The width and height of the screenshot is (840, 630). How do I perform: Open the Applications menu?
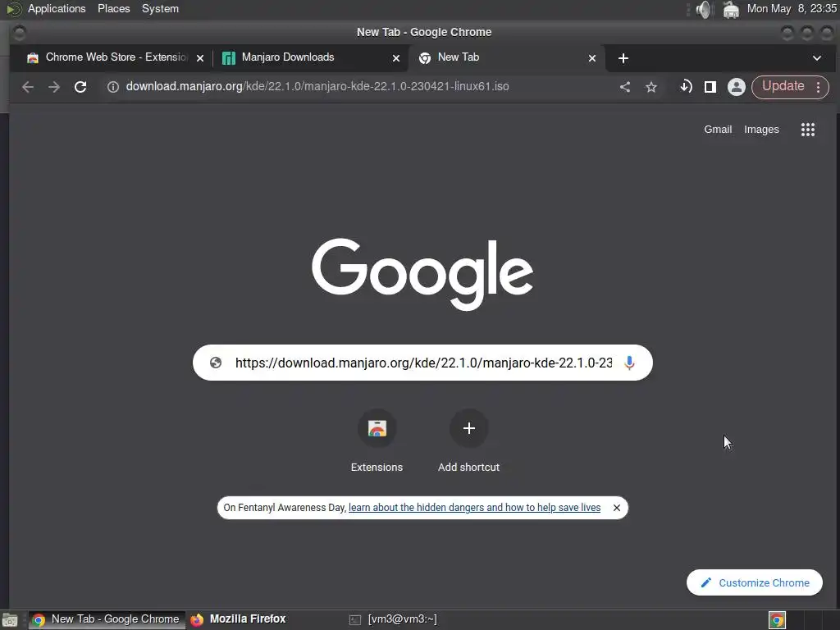tap(57, 8)
